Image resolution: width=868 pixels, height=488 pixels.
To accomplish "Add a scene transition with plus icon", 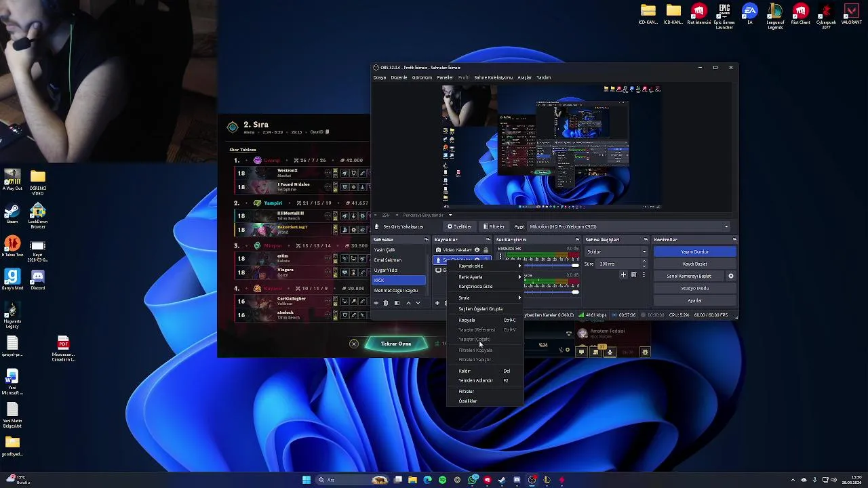I will click(623, 275).
